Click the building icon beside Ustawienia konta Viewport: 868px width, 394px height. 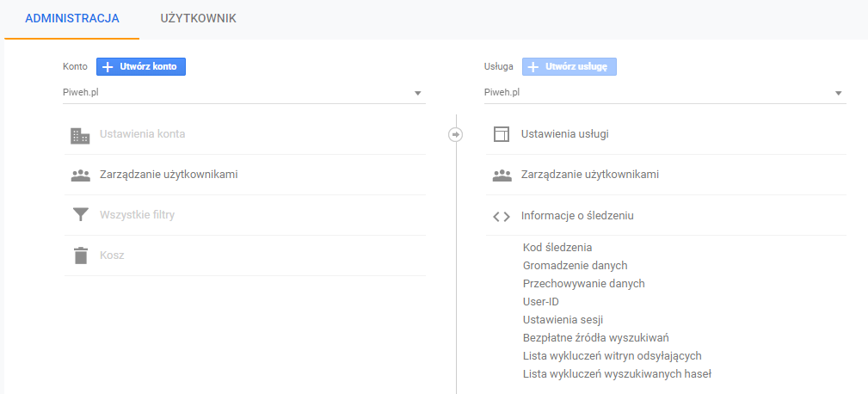pos(80,135)
